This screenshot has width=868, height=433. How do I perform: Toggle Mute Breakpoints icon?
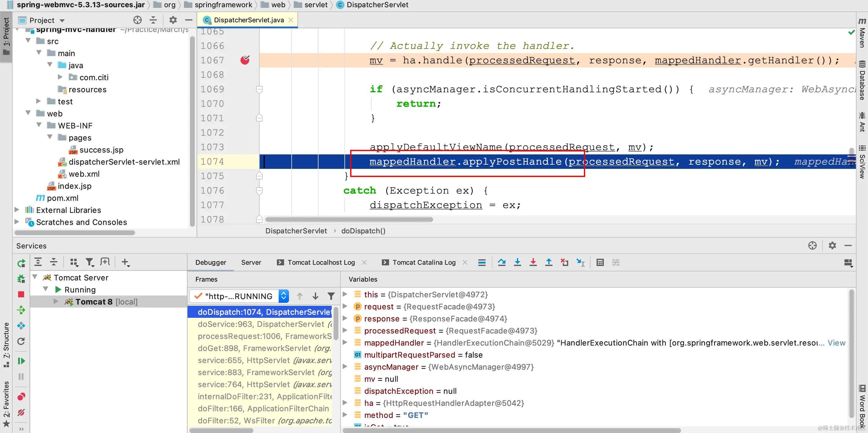[21, 412]
